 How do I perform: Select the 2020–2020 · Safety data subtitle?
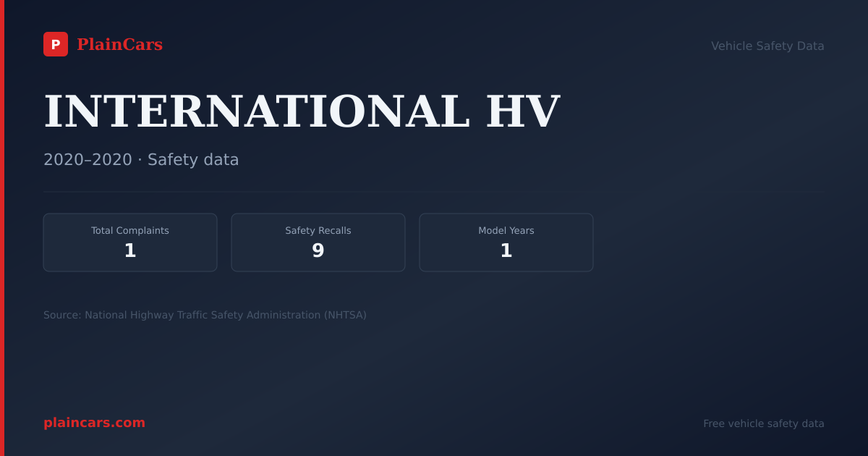[x=141, y=160]
